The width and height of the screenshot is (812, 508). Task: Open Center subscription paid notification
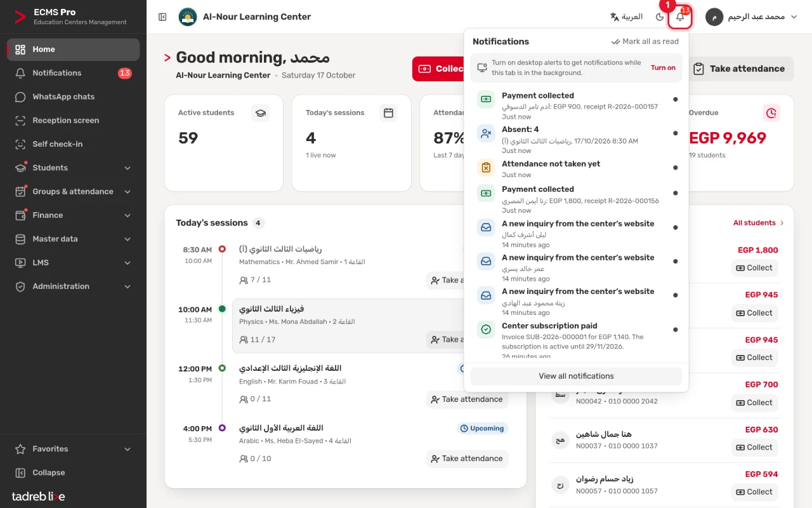pyautogui.click(x=576, y=340)
